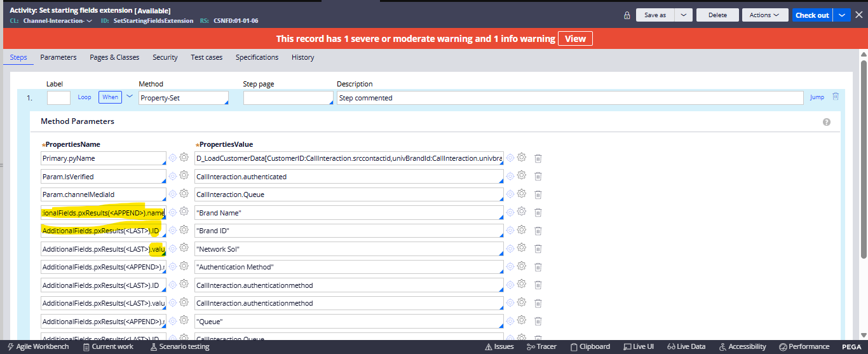Expand the Channel-Interaction class dropdown
The image size is (868, 354).
pos(89,20)
